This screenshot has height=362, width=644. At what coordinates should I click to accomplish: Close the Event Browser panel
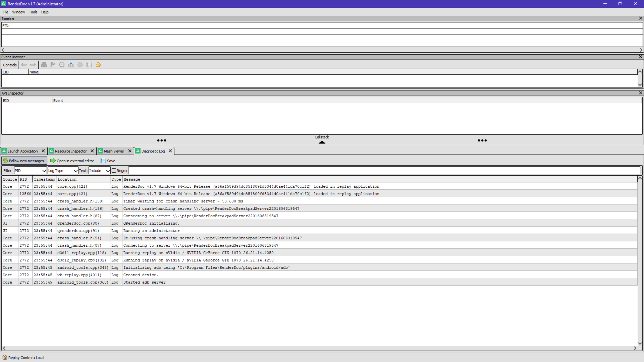(640, 57)
